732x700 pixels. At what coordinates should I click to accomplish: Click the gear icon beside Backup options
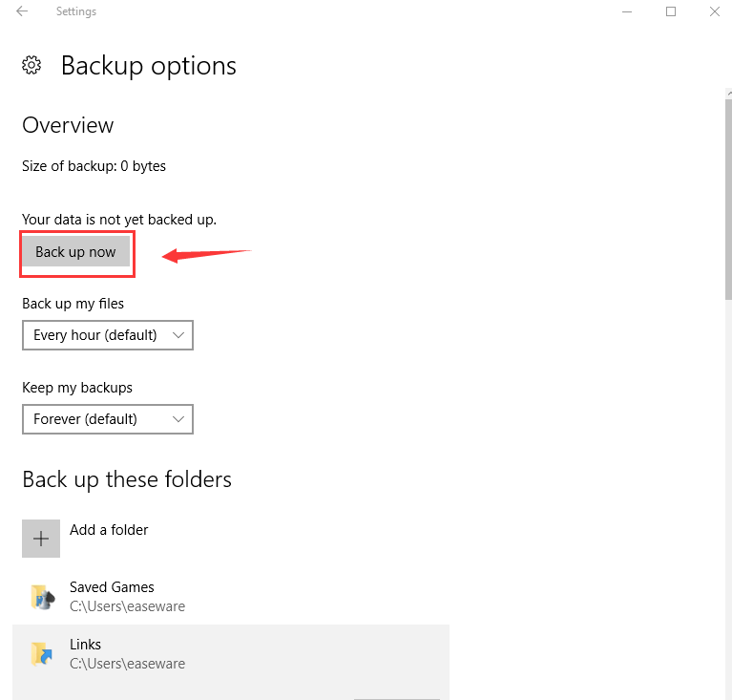tap(31, 65)
